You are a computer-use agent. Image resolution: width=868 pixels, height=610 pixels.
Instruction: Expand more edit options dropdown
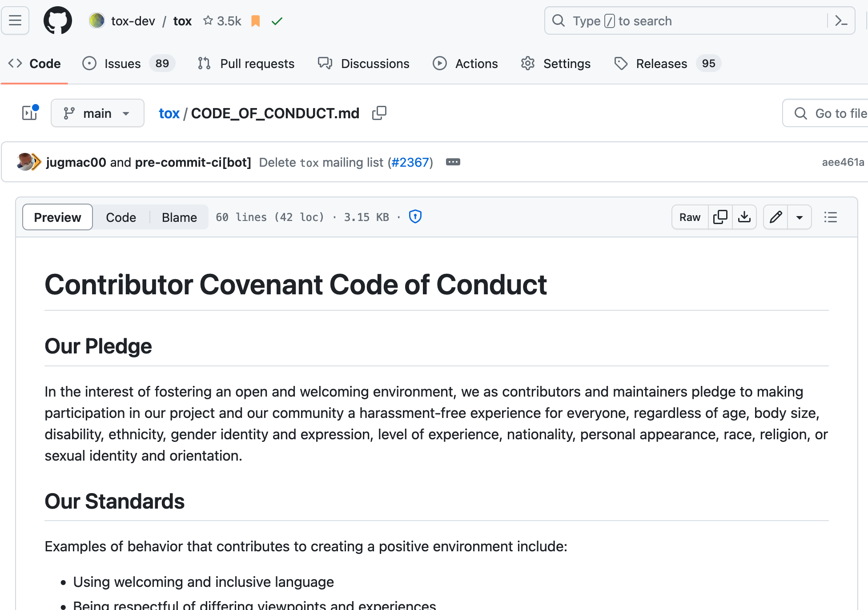pos(799,217)
